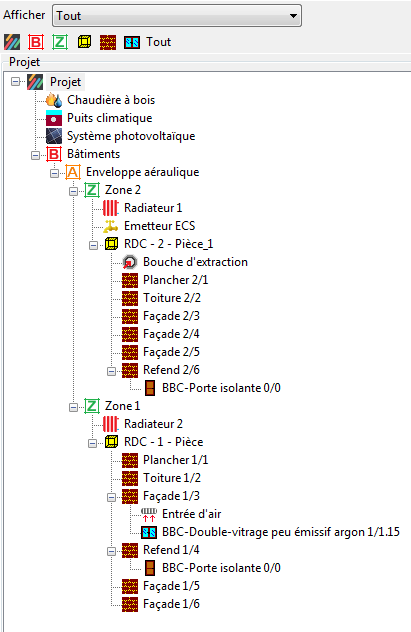Open the Afficher dropdown set to Tout

coord(177,16)
